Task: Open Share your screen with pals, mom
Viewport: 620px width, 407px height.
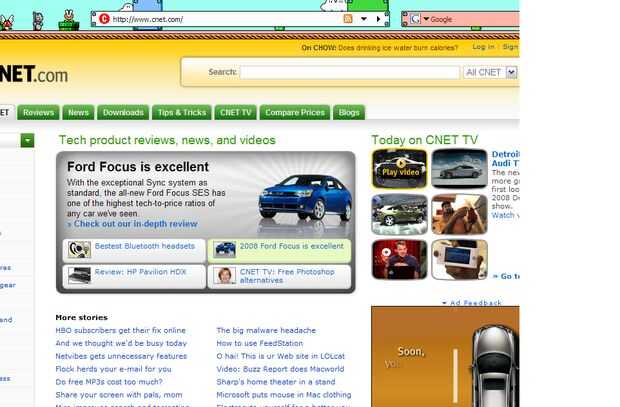Action: [119, 395]
